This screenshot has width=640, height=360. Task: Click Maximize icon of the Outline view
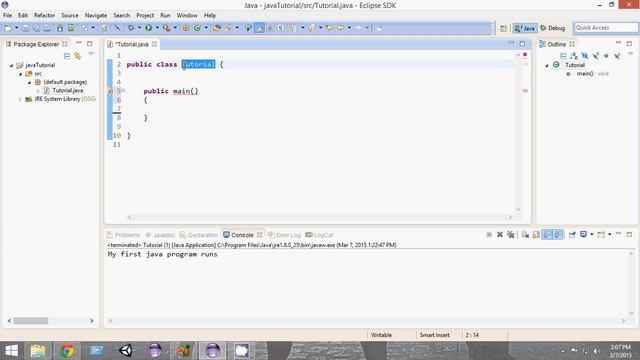point(629,43)
